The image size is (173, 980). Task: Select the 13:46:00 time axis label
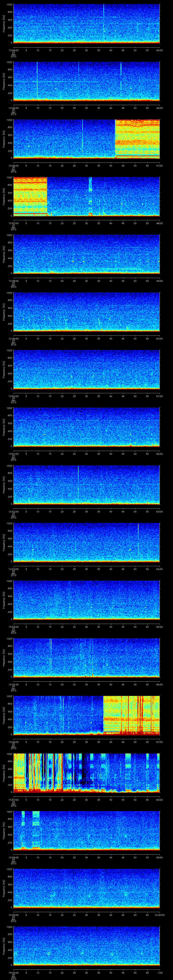click(x=13, y=166)
